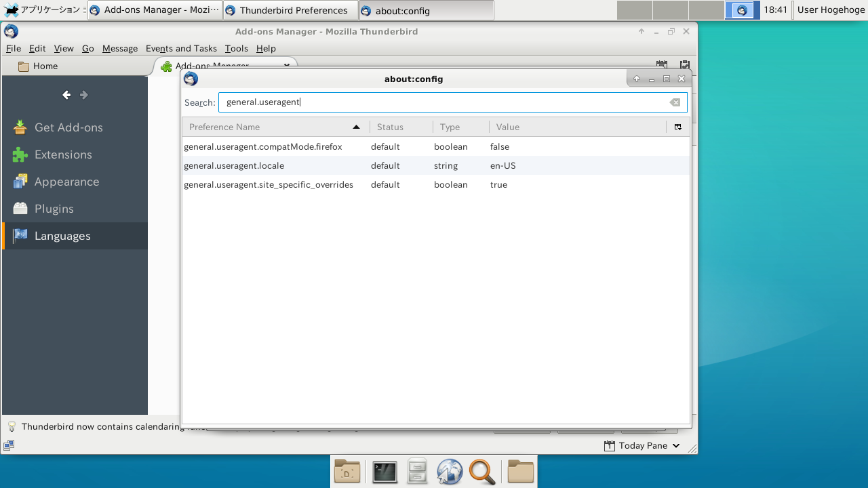Click the Home folder tab icon
The width and height of the screenshot is (868, 488).
24,66
